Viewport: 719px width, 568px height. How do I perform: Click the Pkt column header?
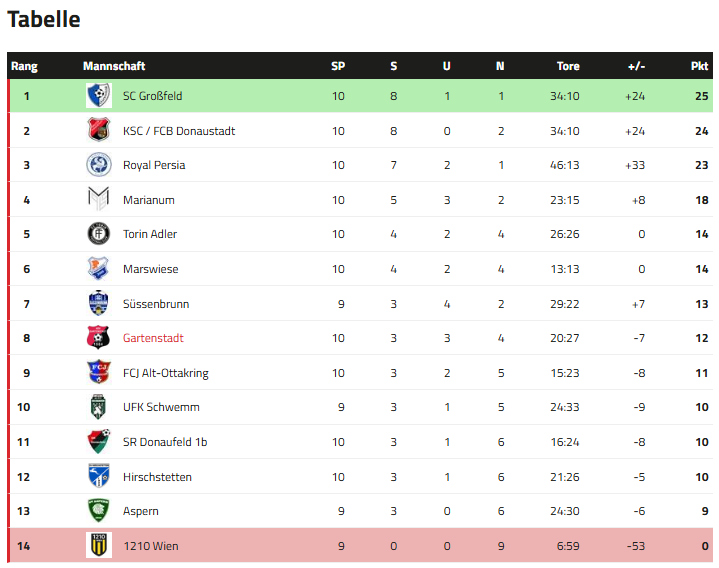(x=699, y=66)
